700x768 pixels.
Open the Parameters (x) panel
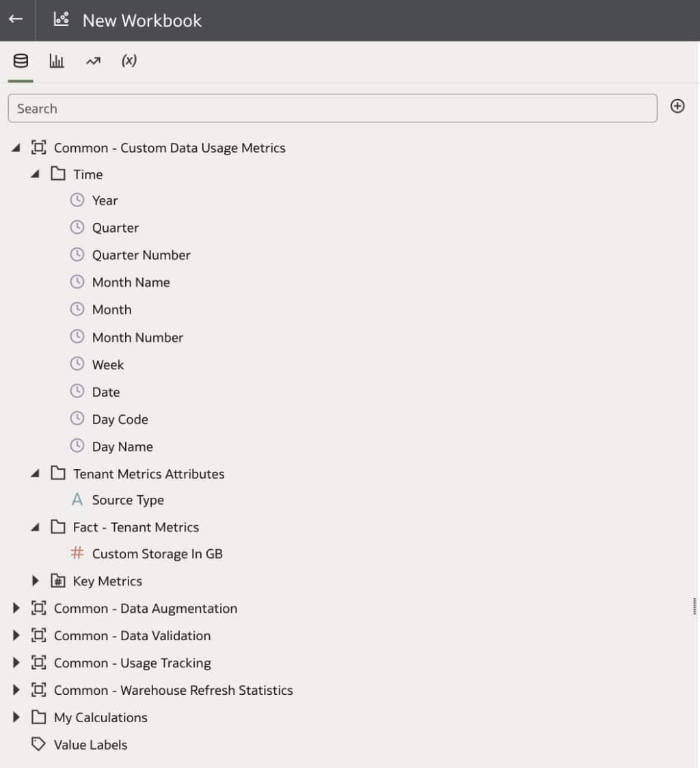pyautogui.click(x=129, y=60)
